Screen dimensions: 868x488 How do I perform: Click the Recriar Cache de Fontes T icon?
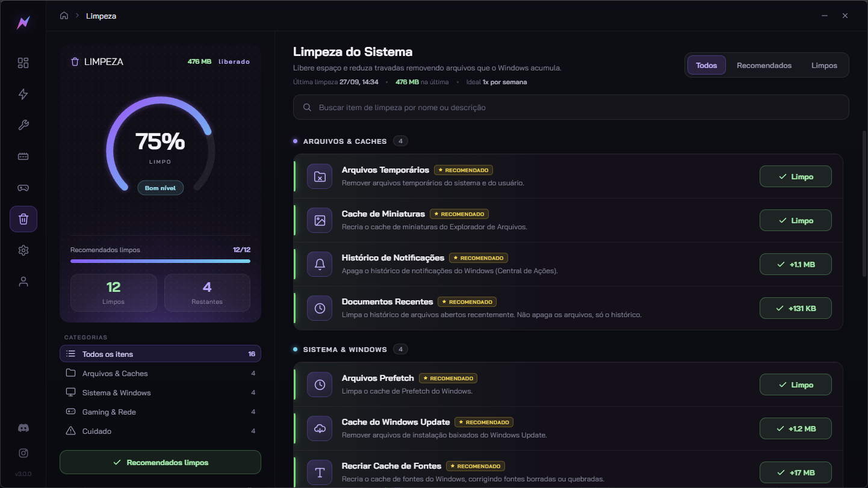320,472
